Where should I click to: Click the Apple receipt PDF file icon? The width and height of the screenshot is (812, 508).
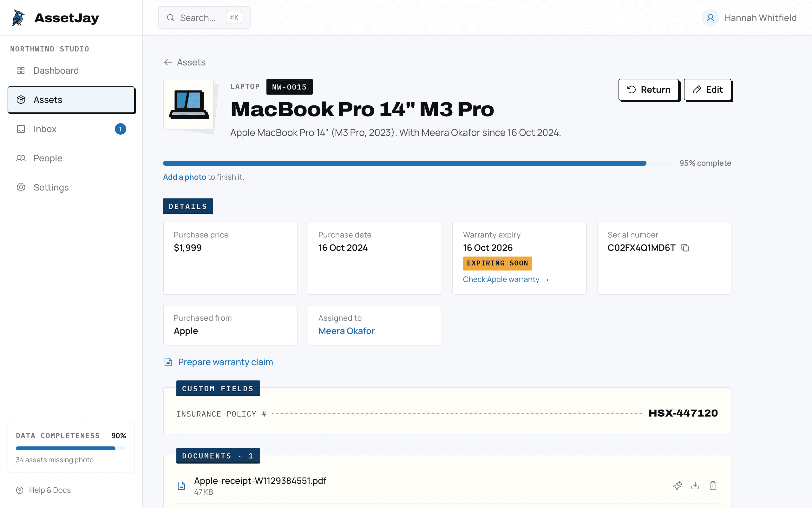pos(181,485)
